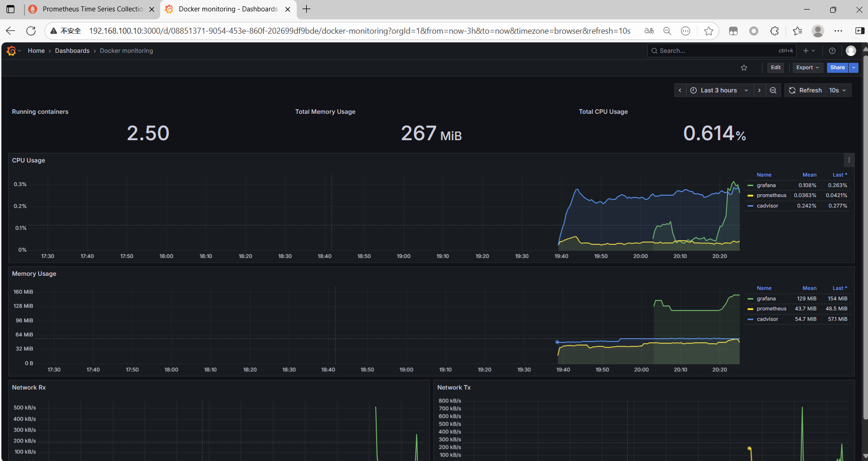This screenshot has width=868, height=461.
Task: Toggle cadvisor series in Memory Usage legend
Action: 767,319
